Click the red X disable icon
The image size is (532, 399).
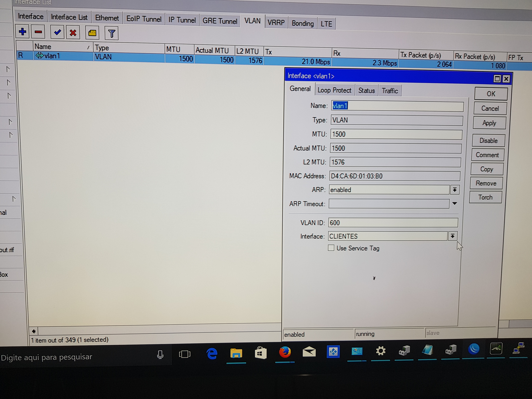[73, 33]
